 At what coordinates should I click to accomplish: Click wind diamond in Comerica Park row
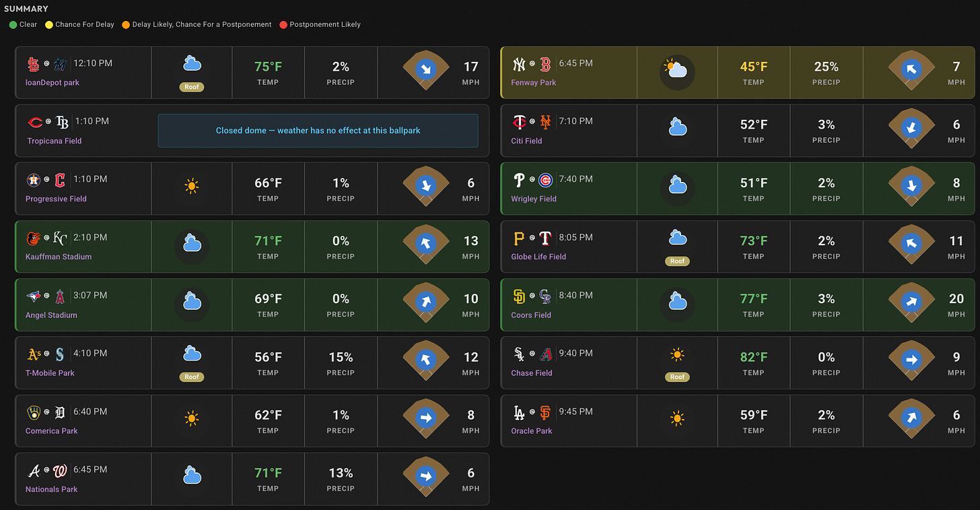[425, 418]
